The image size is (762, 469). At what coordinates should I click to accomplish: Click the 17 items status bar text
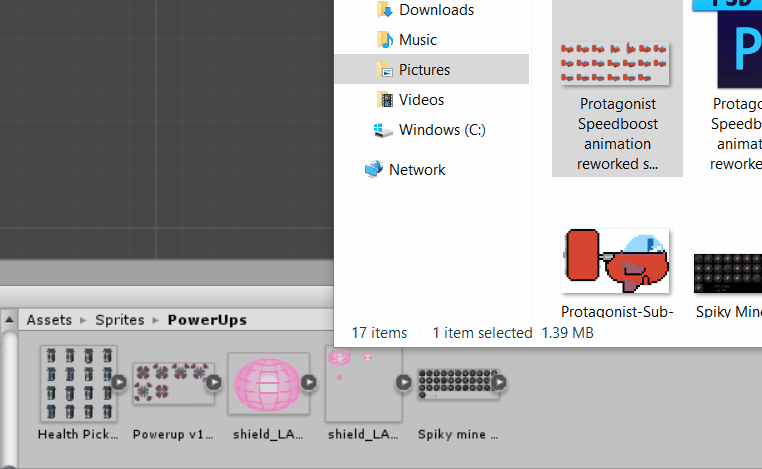click(379, 333)
